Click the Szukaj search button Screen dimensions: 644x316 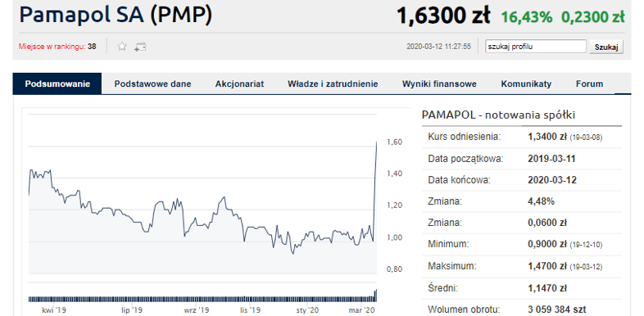click(x=606, y=47)
